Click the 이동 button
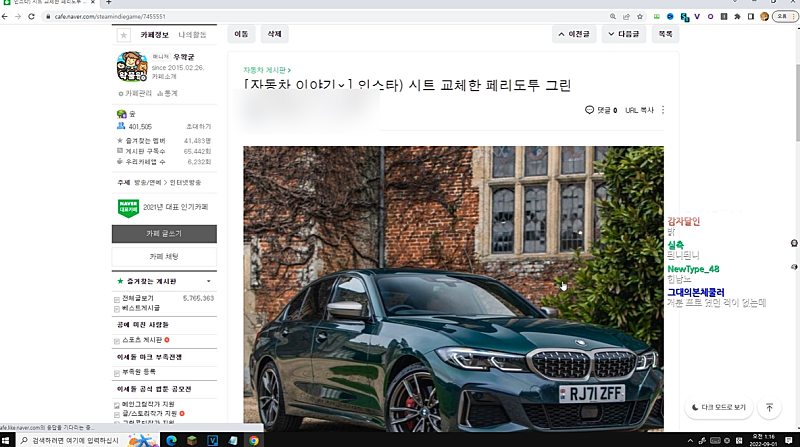 point(241,34)
